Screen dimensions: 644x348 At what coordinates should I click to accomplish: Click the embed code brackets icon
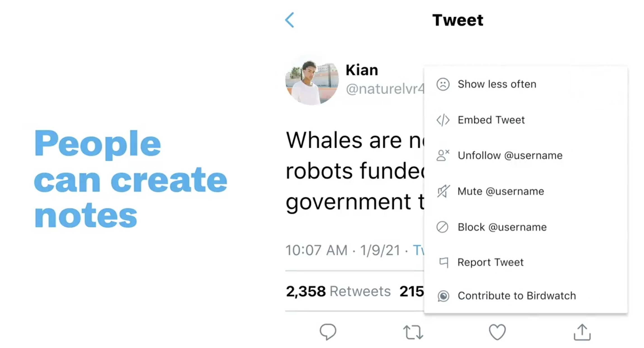pyautogui.click(x=443, y=120)
